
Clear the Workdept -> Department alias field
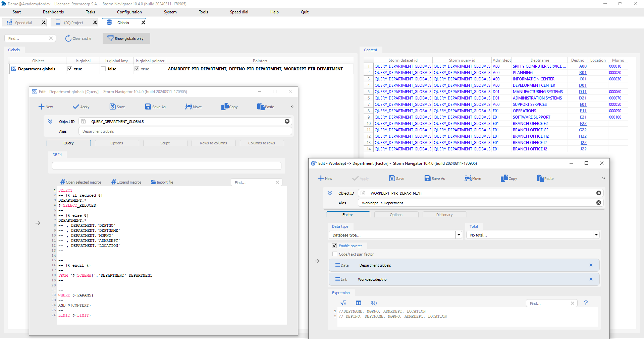click(x=599, y=203)
